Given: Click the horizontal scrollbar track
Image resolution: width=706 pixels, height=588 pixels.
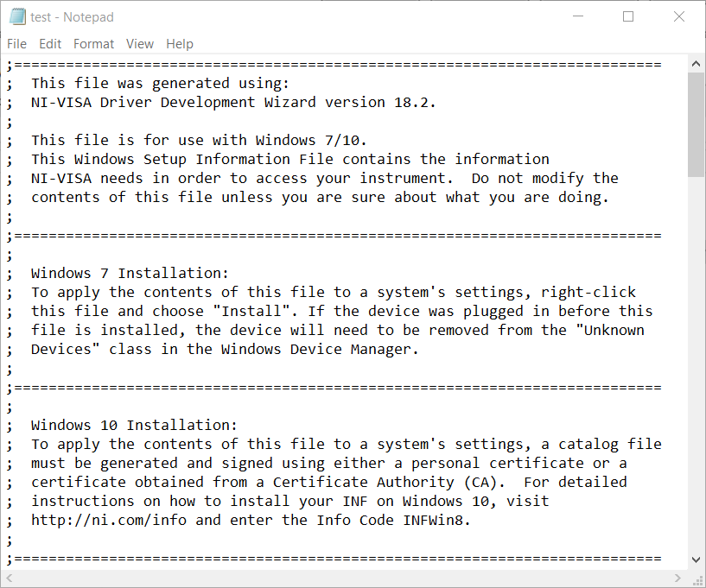Looking at the screenshot, I should [346, 578].
